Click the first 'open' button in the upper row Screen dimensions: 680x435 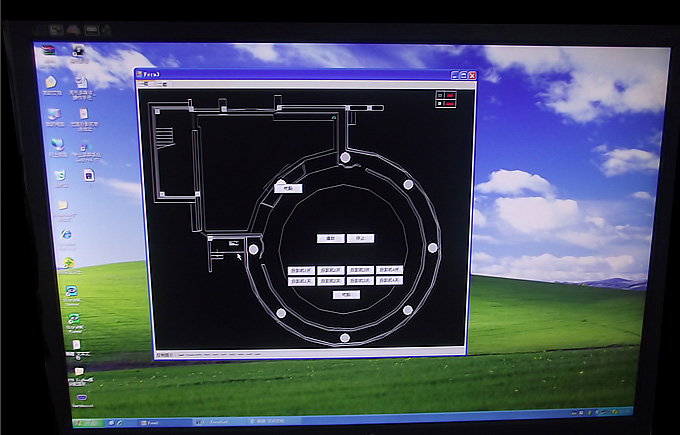pyautogui.click(x=301, y=270)
